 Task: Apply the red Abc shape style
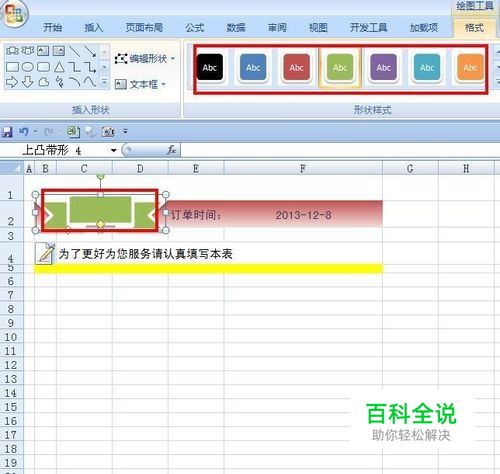coord(296,68)
